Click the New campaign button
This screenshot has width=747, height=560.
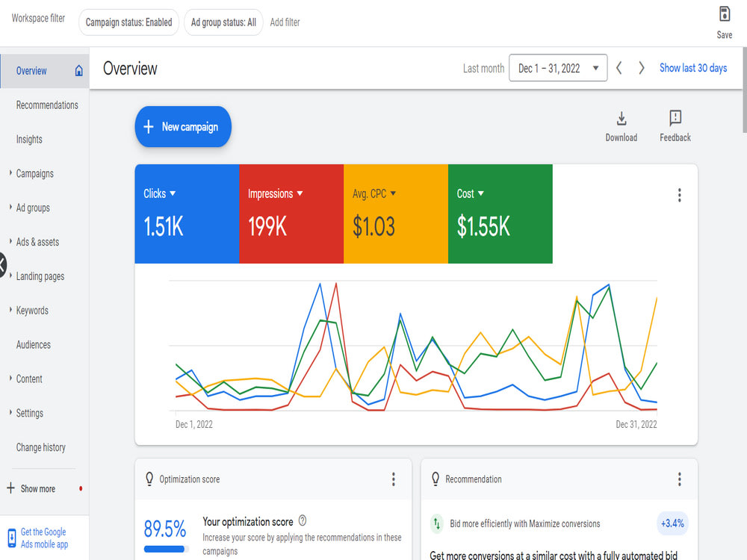[183, 127]
